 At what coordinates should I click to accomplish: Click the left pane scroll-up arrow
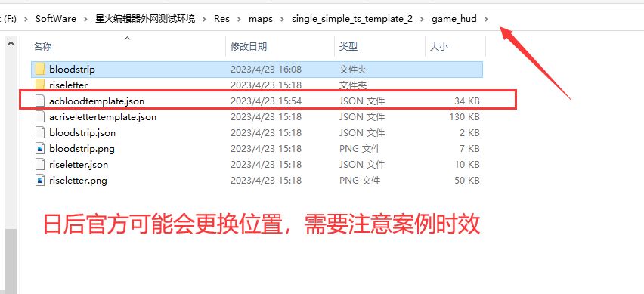click(x=11, y=43)
